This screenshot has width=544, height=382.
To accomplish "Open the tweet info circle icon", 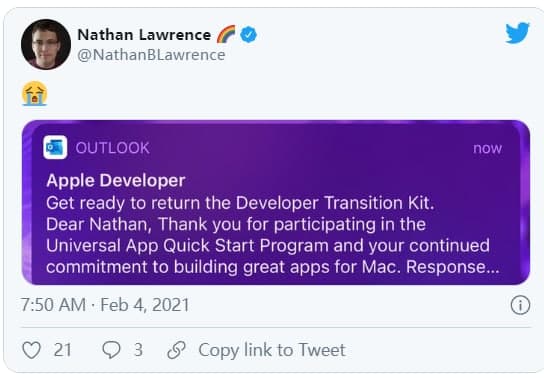I will [x=520, y=305].
